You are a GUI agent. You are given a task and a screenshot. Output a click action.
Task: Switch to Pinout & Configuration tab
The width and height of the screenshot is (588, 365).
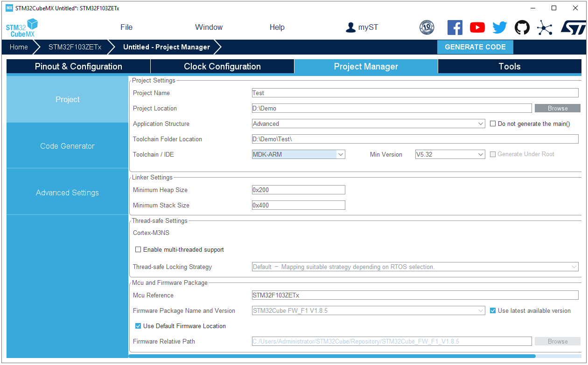tap(78, 66)
